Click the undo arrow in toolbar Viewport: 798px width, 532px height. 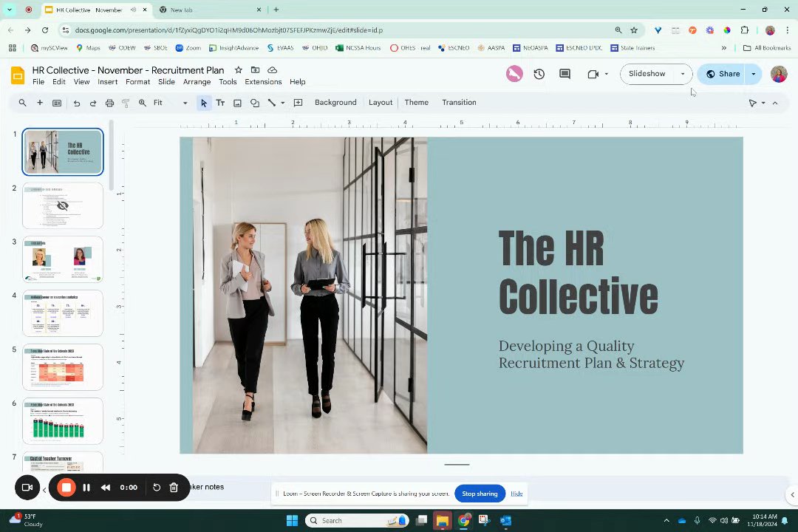(x=77, y=103)
